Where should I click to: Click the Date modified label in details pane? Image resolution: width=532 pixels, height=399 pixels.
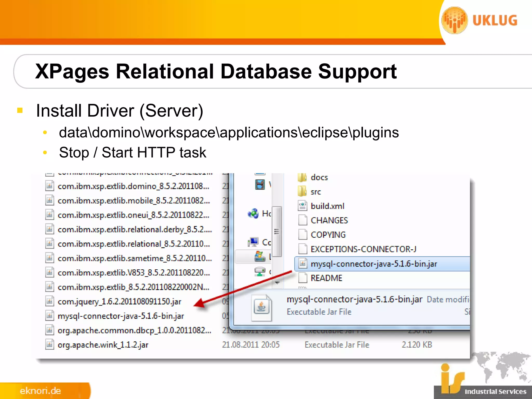[x=448, y=300]
